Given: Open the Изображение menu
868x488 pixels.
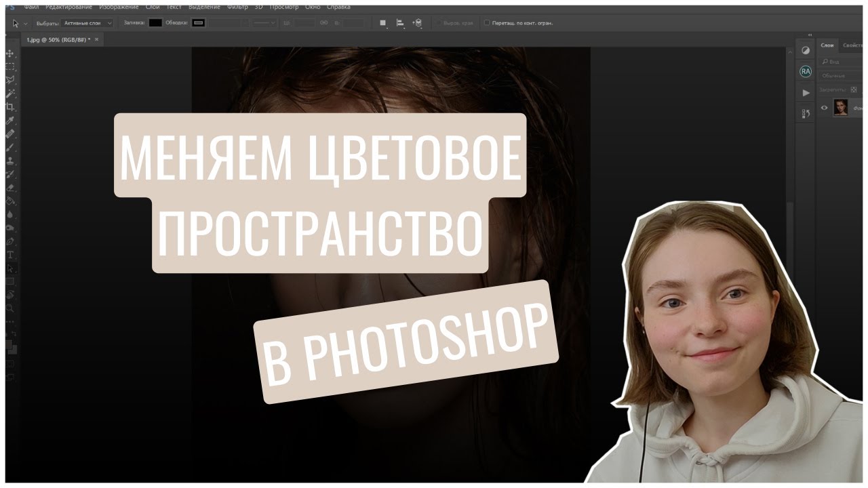Looking at the screenshot, I should (x=119, y=7).
